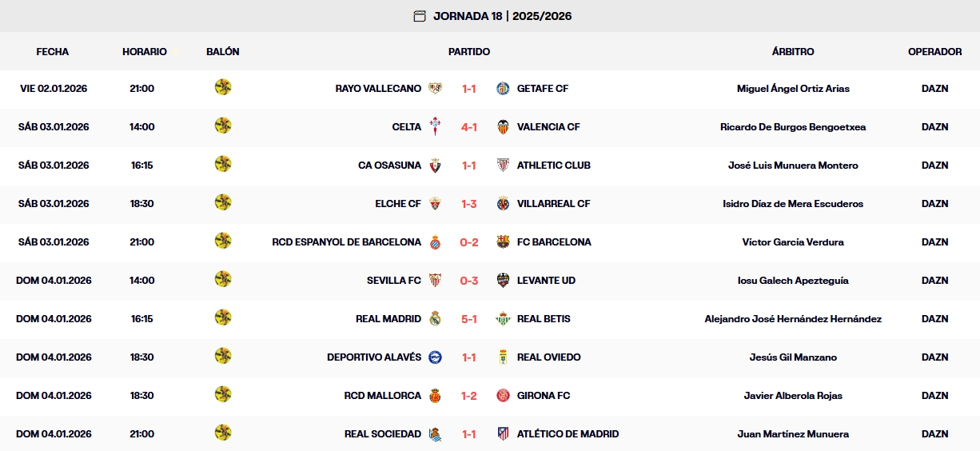The width and height of the screenshot is (980, 451).
Task: Click the Sevilla FC team name
Action: click(x=393, y=281)
